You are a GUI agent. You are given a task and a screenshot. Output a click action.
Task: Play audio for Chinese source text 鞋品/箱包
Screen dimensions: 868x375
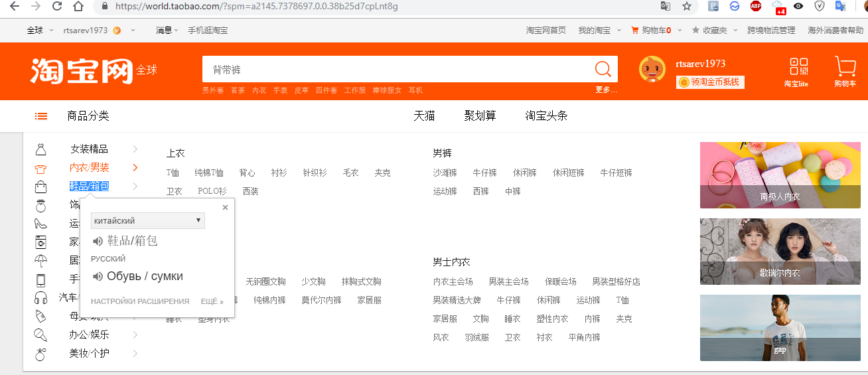pos(98,241)
